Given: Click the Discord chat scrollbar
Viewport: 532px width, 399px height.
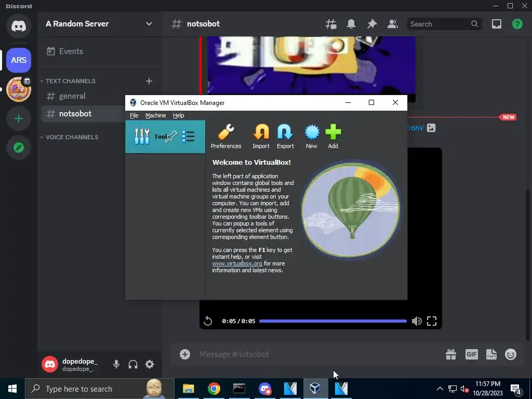Looking at the screenshot, I should (527, 264).
